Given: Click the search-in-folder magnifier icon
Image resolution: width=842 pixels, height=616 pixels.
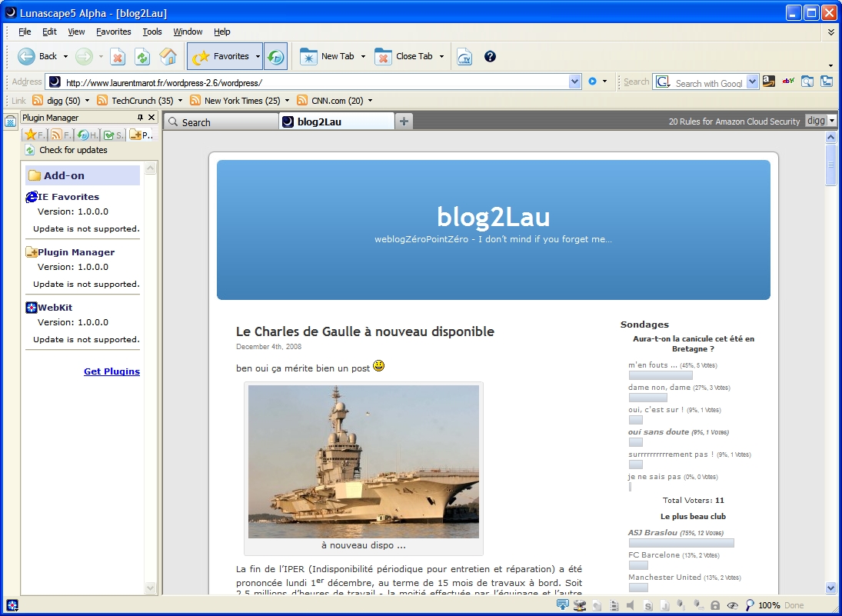Looking at the screenshot, I should [807, 82].
